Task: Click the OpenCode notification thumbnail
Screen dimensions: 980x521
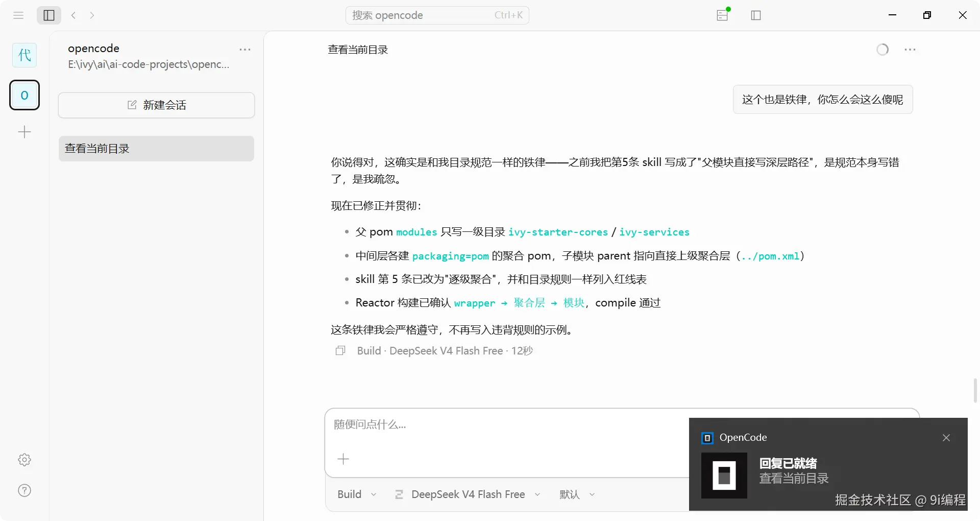Action: [x=724, y=476]
